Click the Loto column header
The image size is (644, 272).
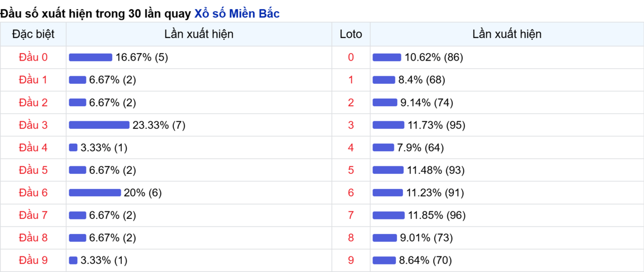point(351,34)
